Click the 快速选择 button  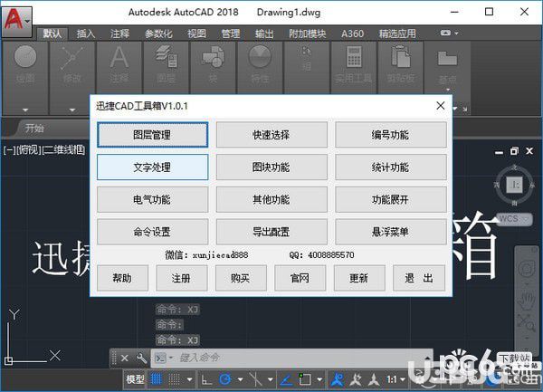point(271,135)
